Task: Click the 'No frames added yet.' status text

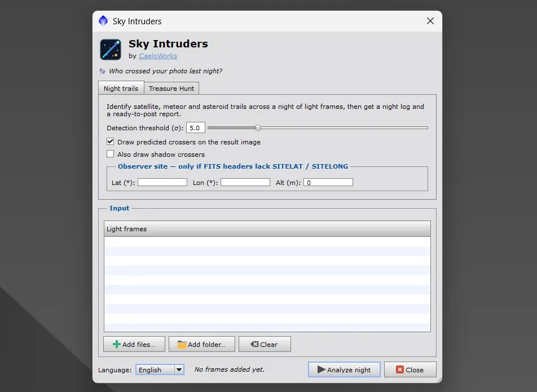Action: [x=229, y=369]
